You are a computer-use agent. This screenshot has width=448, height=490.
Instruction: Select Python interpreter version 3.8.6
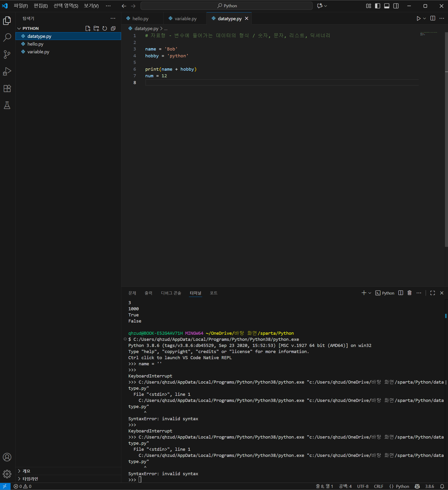click(429, 486)
